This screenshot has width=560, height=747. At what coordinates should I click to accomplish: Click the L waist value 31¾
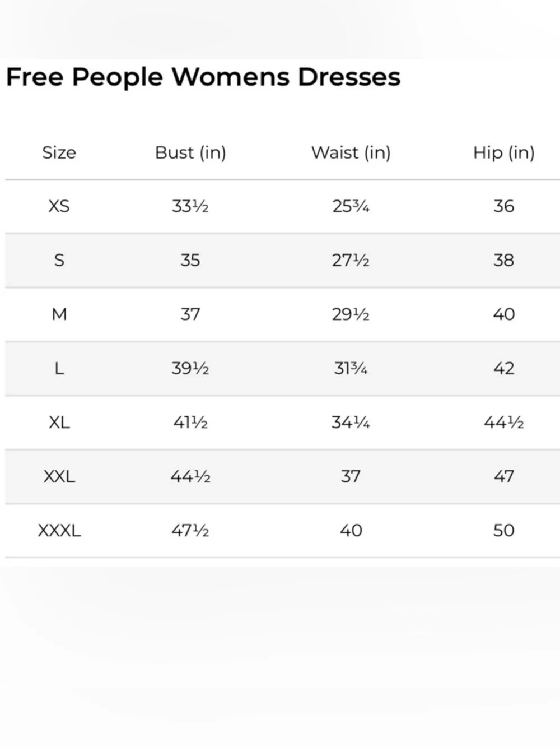[351, 368]
